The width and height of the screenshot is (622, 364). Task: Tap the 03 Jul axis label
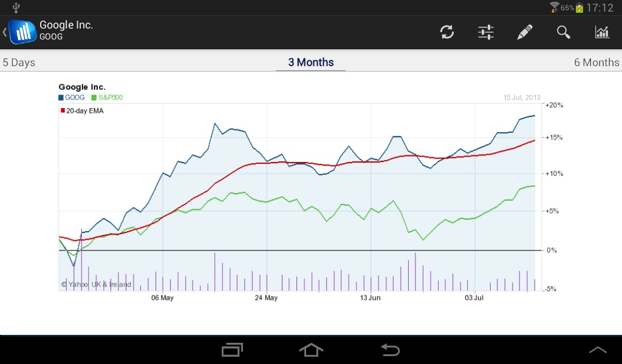pyautogui.click(x=474, y=298)
